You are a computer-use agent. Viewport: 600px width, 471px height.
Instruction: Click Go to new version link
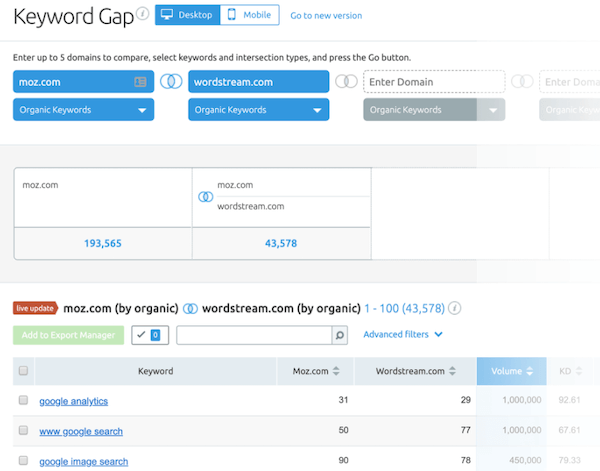click(326, 16)
